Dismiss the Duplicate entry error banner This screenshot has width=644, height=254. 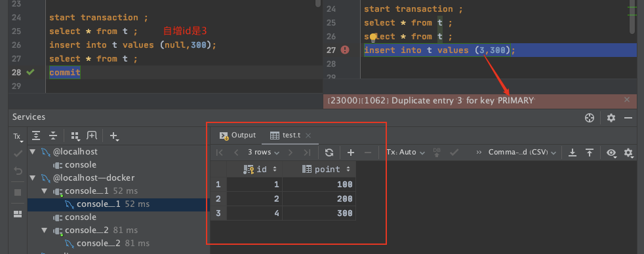point(627,100)
